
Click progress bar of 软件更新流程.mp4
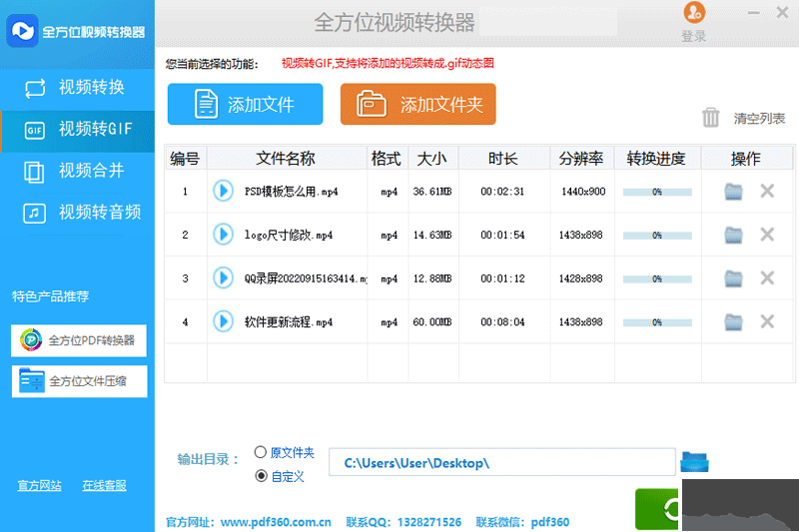pos(656,322)
